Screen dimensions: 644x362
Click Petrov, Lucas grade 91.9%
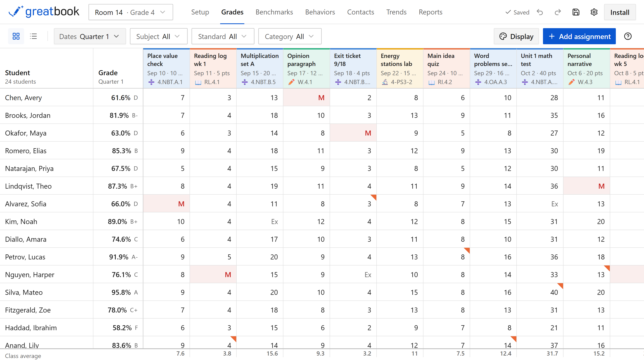[x=118, y=257]
